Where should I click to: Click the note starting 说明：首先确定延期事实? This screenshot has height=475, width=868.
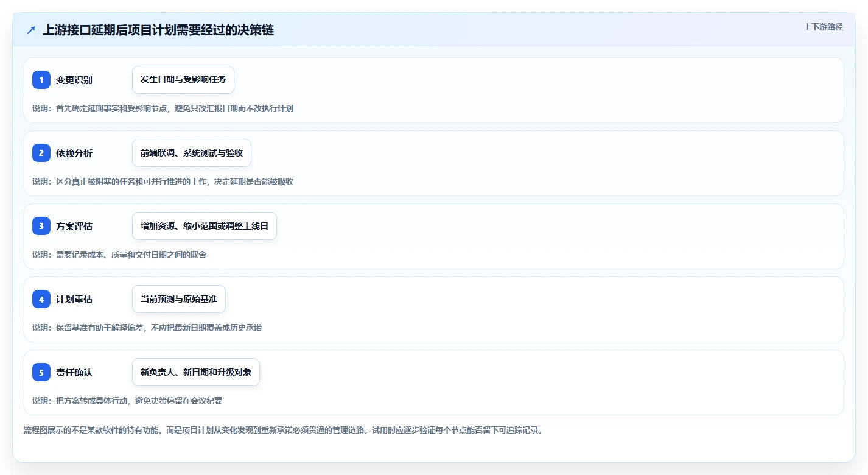[x=163, y=108]
